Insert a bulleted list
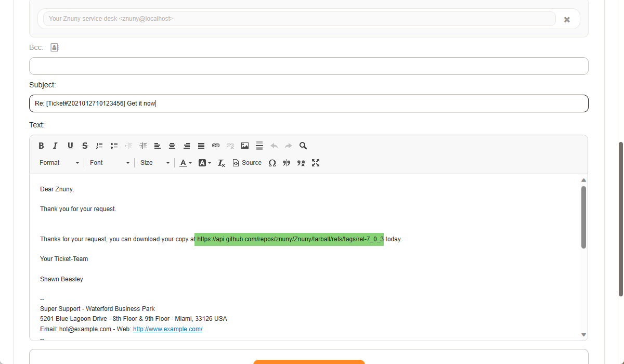 114,146
